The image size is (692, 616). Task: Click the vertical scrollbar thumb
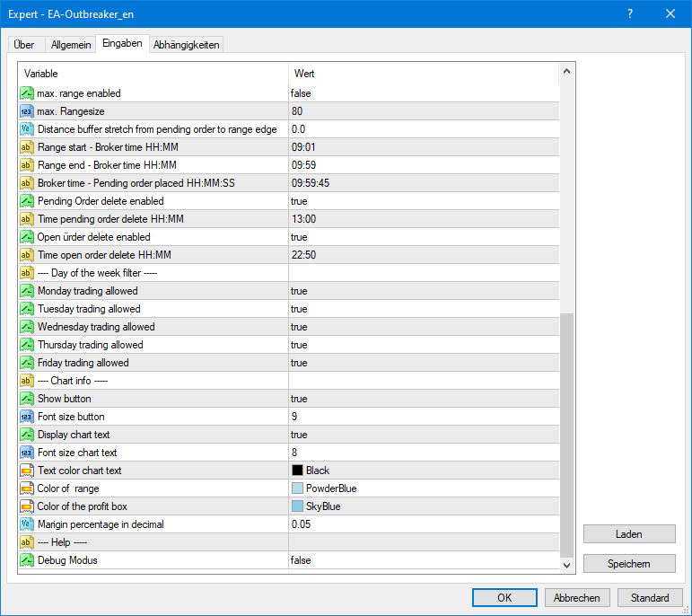click(566, 435)
